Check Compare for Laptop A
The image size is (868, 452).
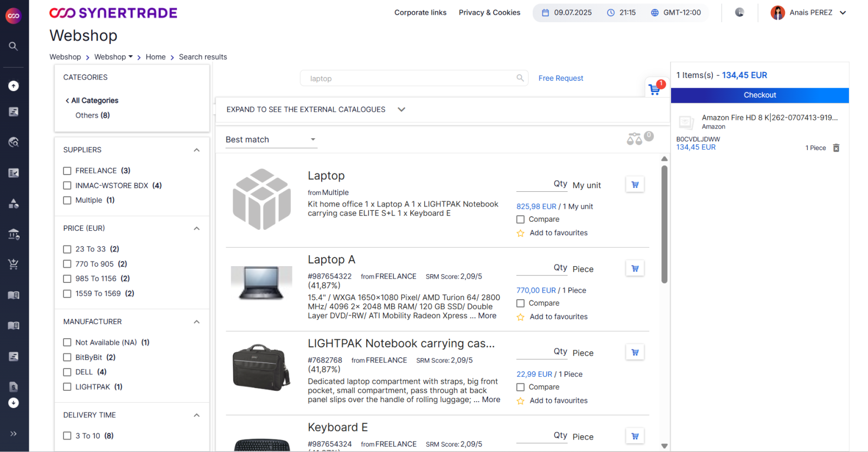(x=520, y=304)
